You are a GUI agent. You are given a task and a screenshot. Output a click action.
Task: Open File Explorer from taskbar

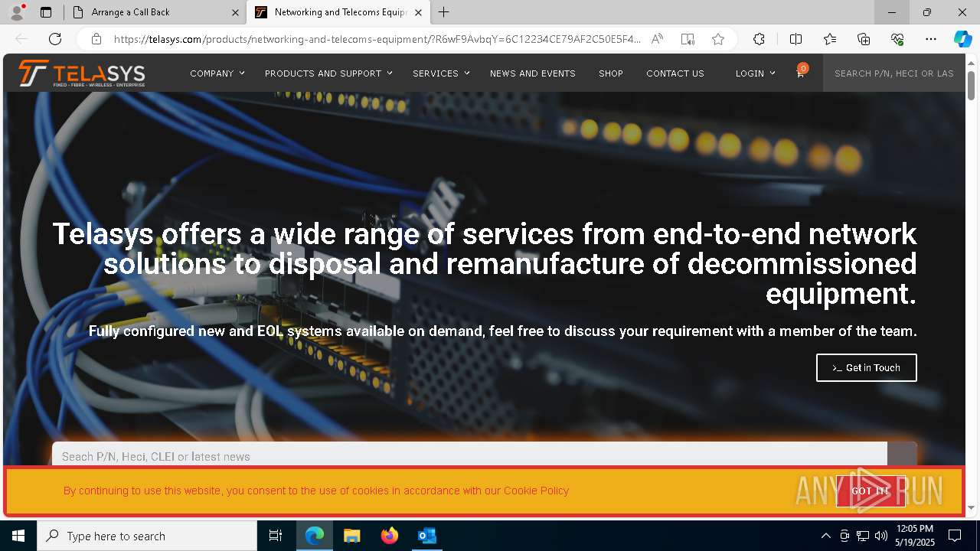(x=352, y=536)
